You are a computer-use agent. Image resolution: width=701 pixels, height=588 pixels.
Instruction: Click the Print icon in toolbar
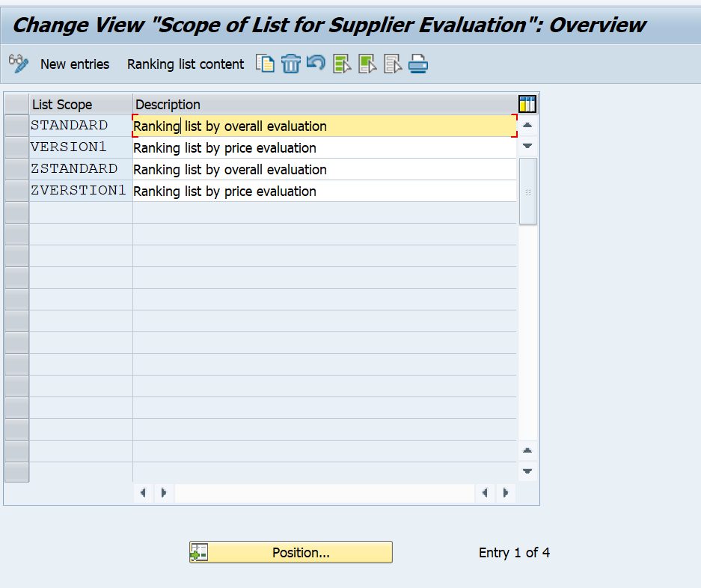click(418, 64)
